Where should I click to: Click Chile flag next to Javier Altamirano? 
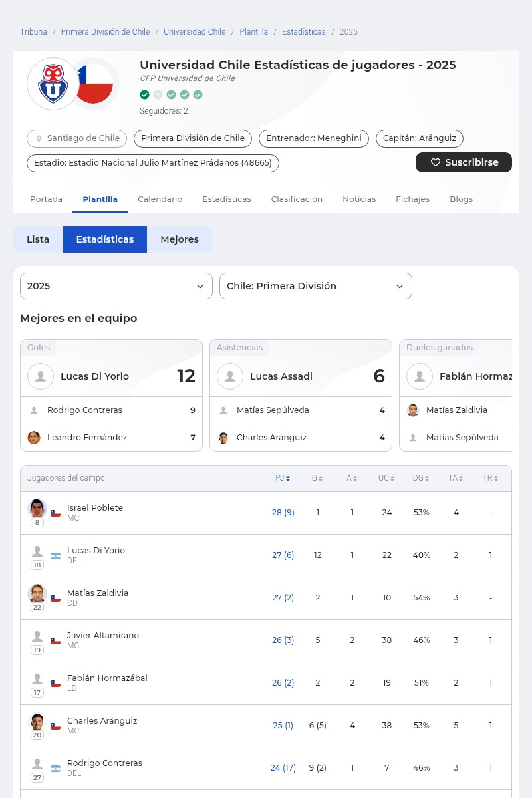tap(55, 641)
